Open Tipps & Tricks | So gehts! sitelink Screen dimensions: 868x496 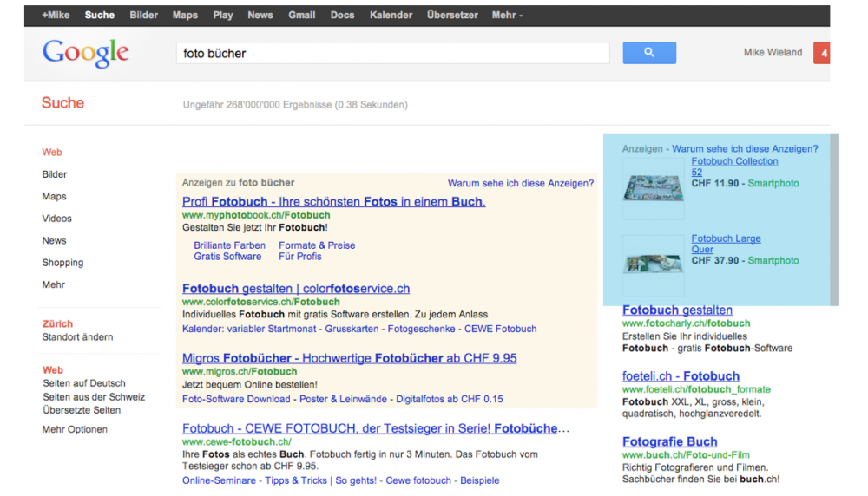pos(320,480)
